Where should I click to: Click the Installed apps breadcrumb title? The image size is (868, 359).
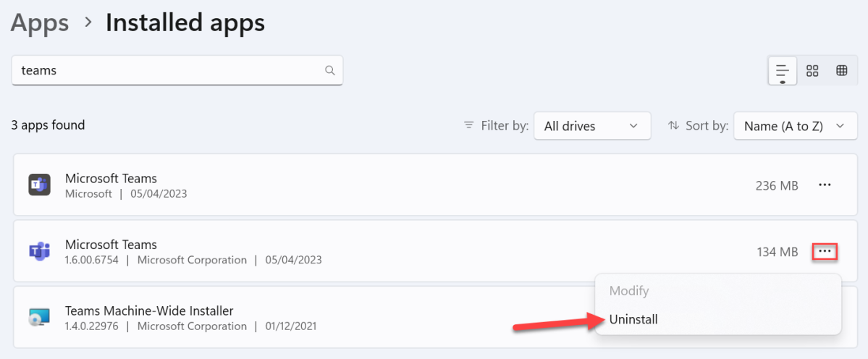185,22
